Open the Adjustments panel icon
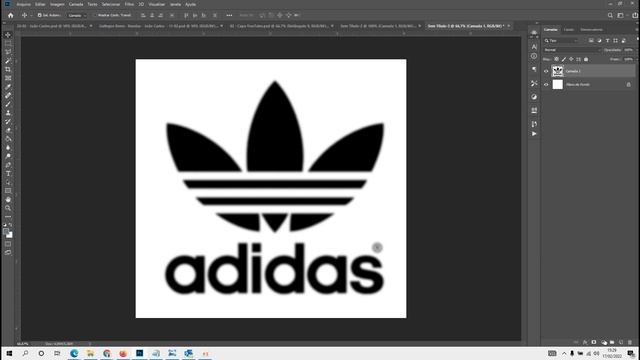The image size is (640, 360). [x=534, y=97]
